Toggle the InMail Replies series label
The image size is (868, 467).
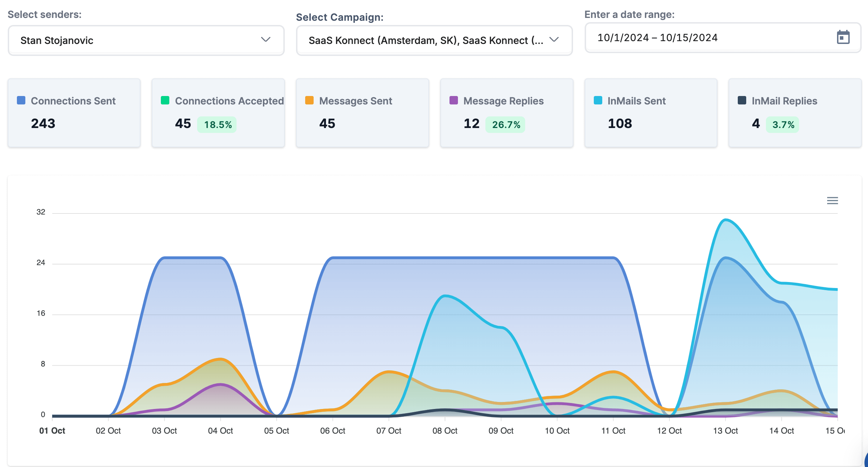pos(785,101)
